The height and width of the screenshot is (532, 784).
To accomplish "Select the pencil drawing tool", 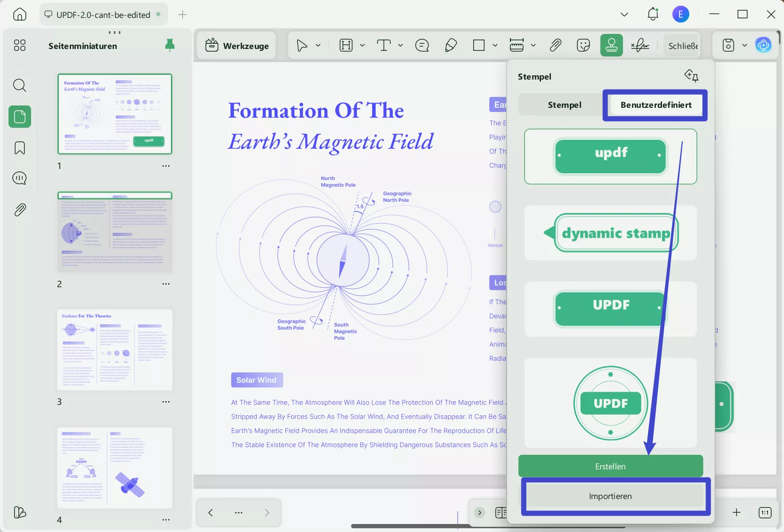I will click(x=451, y=46).
